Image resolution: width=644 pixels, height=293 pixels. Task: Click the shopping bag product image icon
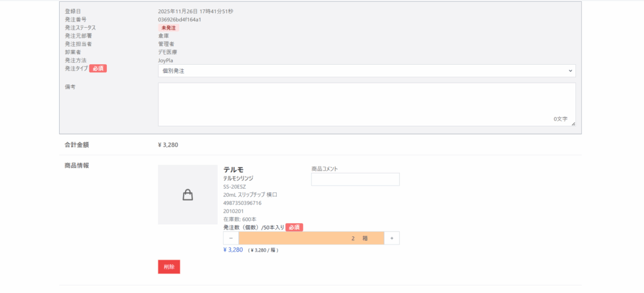pyautogui.click(x=187, y=195)
